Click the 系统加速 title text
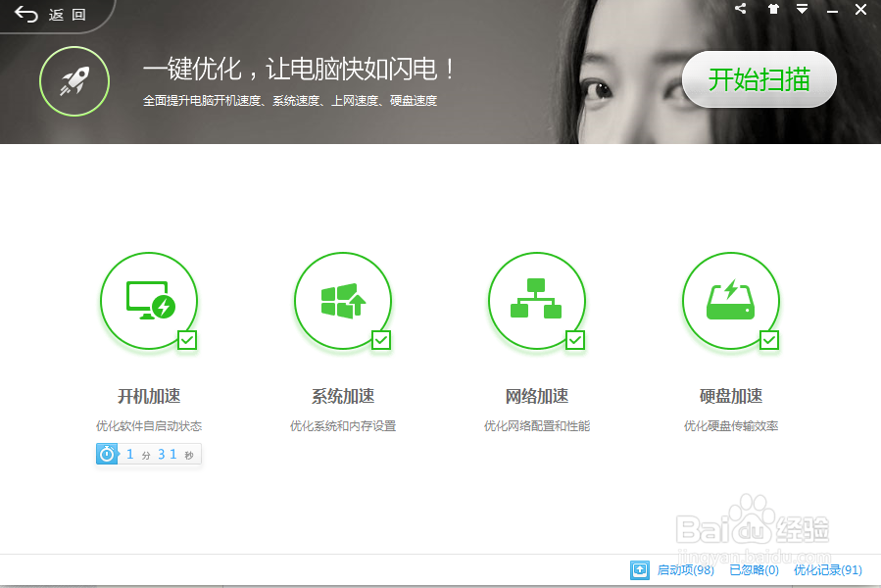 (343, 396)
